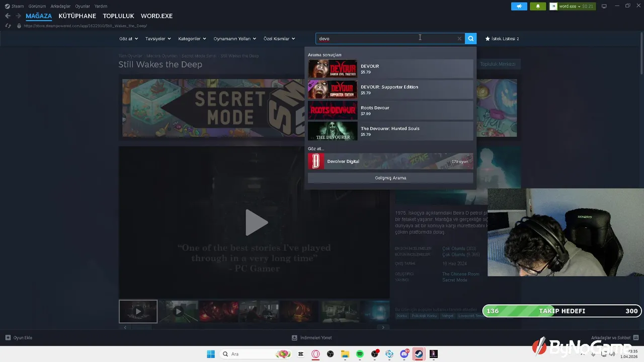Expand the Özel Kısımlar dropdown

tap(279, 39)
